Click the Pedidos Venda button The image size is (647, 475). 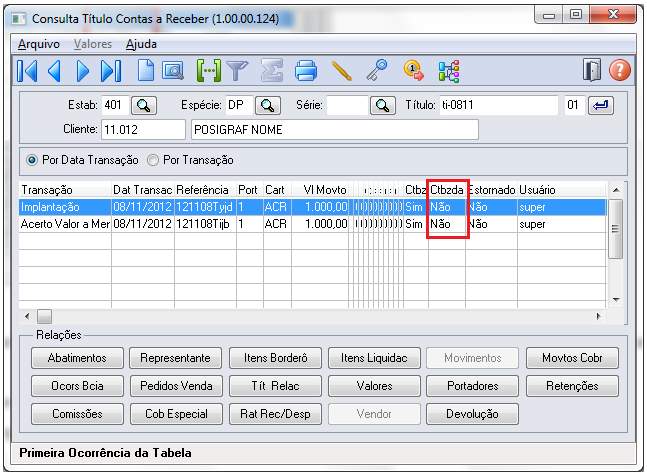pyautogui.click(x=176, y=386)
